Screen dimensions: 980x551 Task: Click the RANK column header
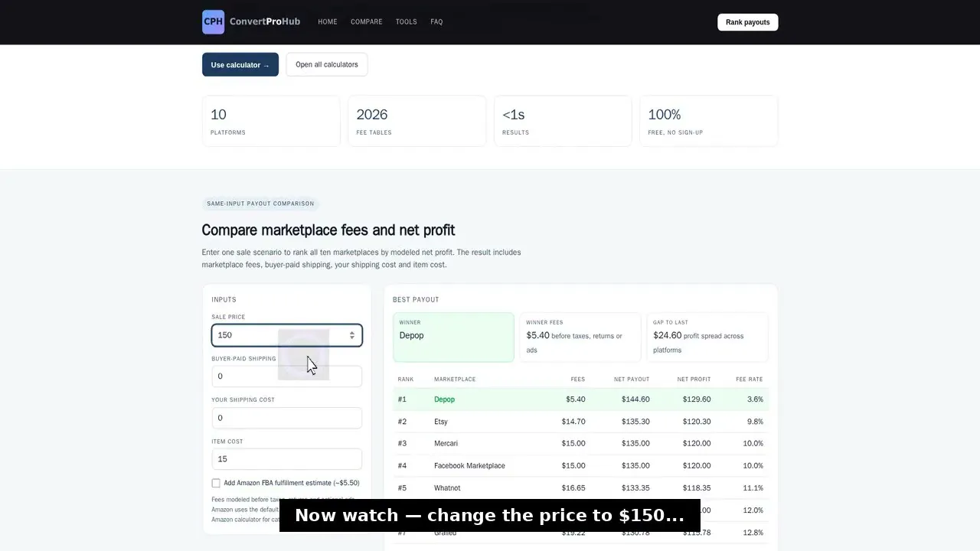click(406, 380)
